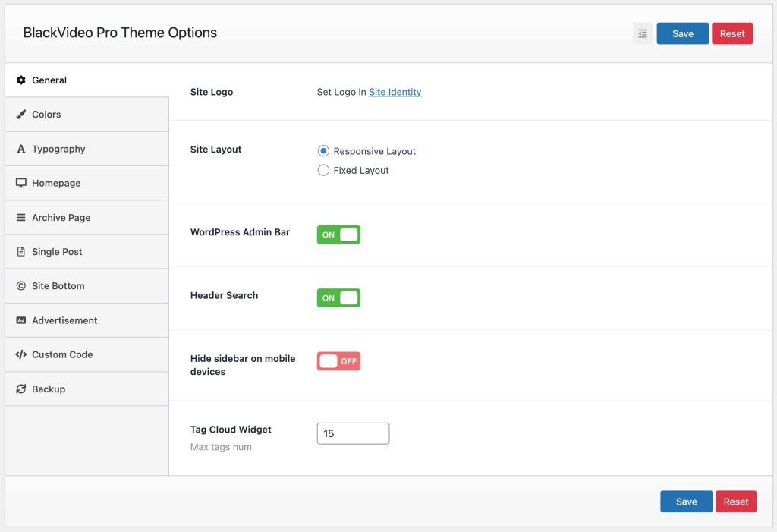The image size is (777, 532).
Task: Click the refresh icon beside Backup
Action: point(20,389)
